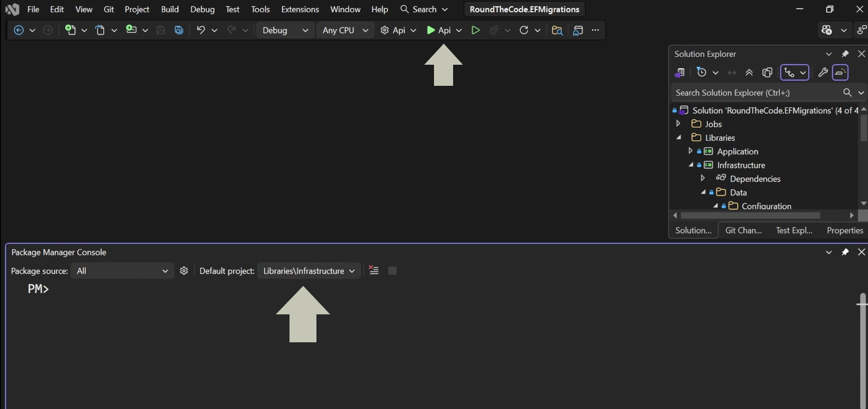Open the Undo history dropdown arrow

(214, 30)
